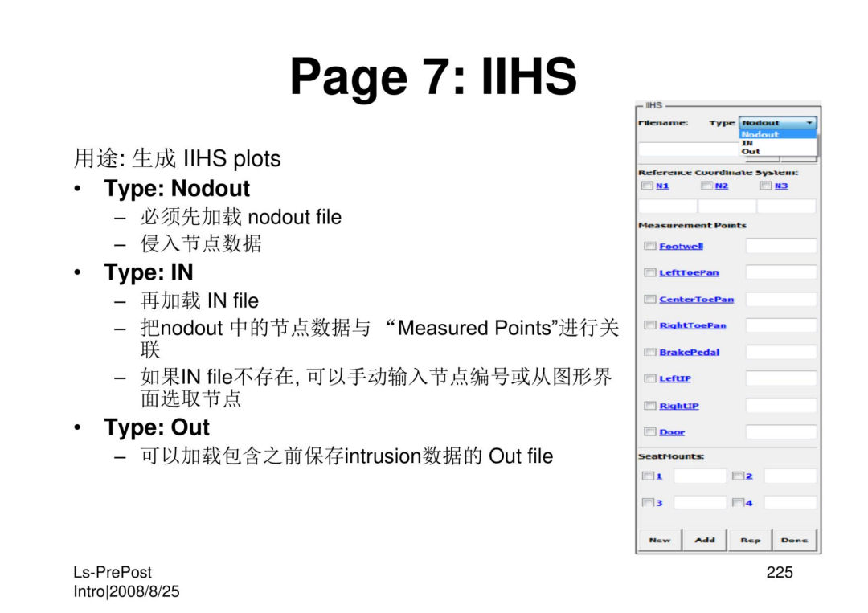Tick SeatMounts checkbox 4
868x613 pixels.
(738, 502)
